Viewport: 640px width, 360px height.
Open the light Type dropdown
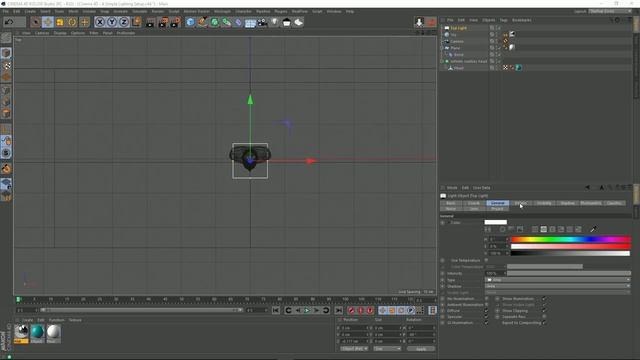pyautogui.click(x=558, y=280)
